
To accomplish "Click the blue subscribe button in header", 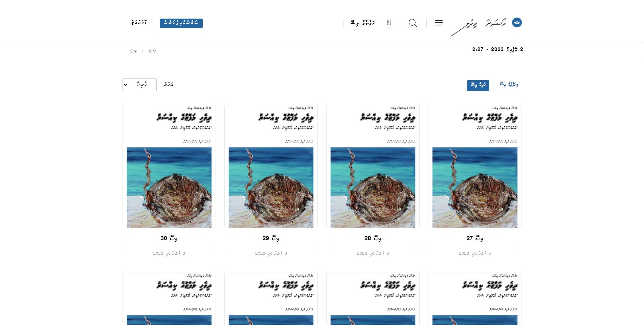I will click(x=181, y=23).
